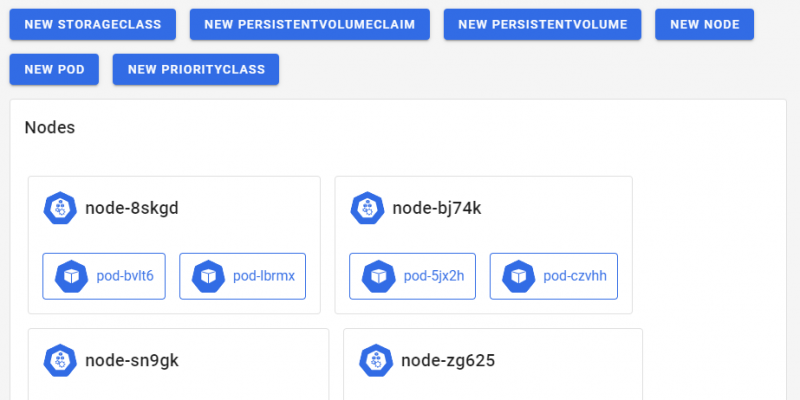Click the pod-czvhh pod cube icon
The width and height of the screenshot is (800, 400).
pos(518,276)
